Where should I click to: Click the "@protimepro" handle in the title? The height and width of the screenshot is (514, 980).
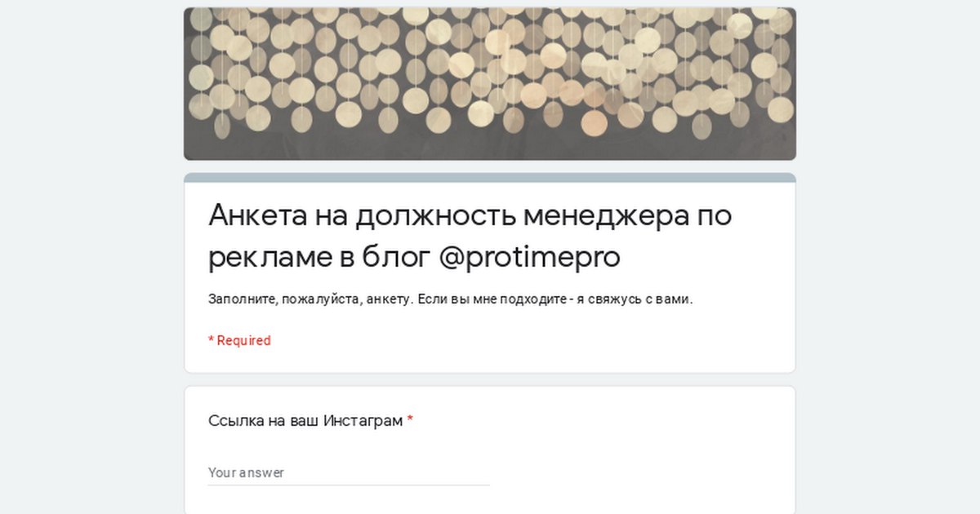(529, 258)
